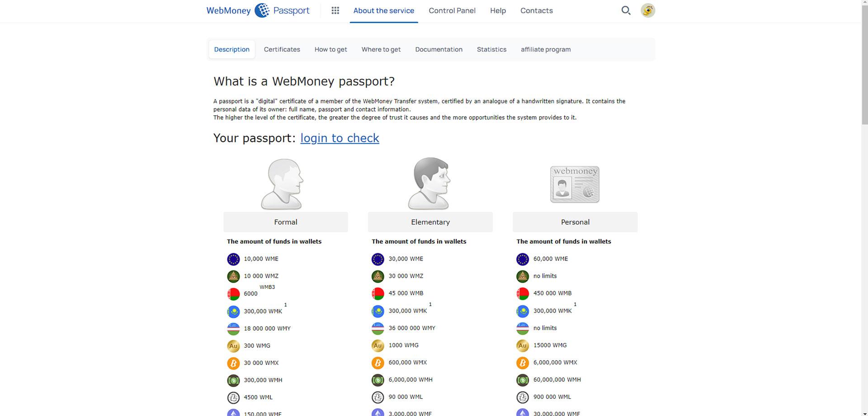
Task: Open the user avatar profile icon
Action: pos(648,10)
